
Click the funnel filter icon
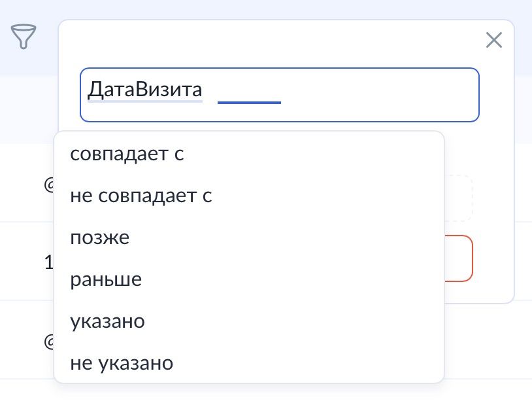click(24, 37)
